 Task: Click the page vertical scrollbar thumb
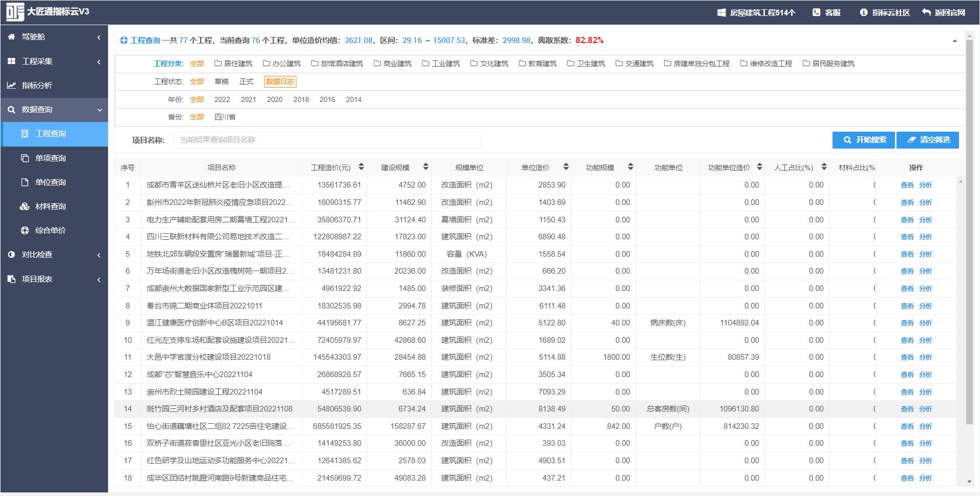[969, 232]
